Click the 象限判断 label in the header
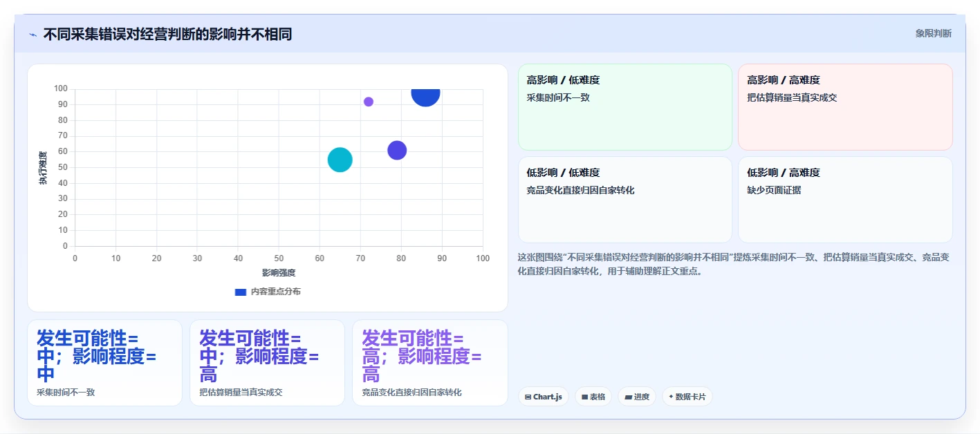 point(933,33)
